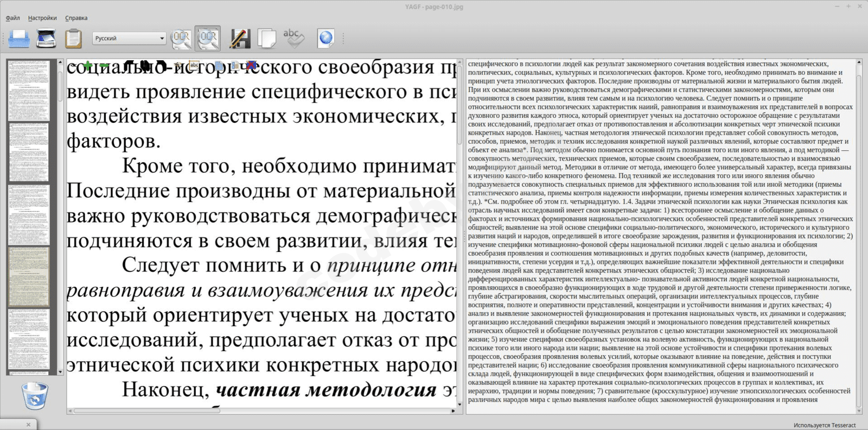868x430 pixels.
Task: Close the bottom-left tab with the x
Action: coord(28,425)
